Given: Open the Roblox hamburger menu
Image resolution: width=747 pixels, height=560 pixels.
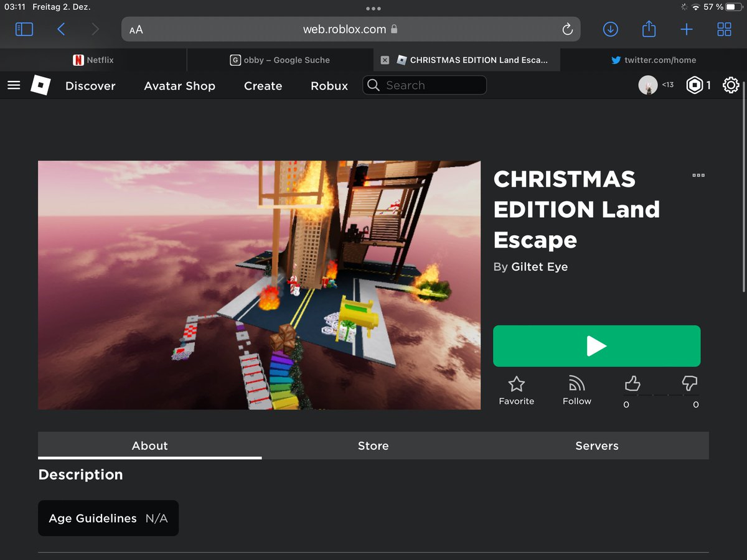Looking at the screenshot, I should [14, 85].
